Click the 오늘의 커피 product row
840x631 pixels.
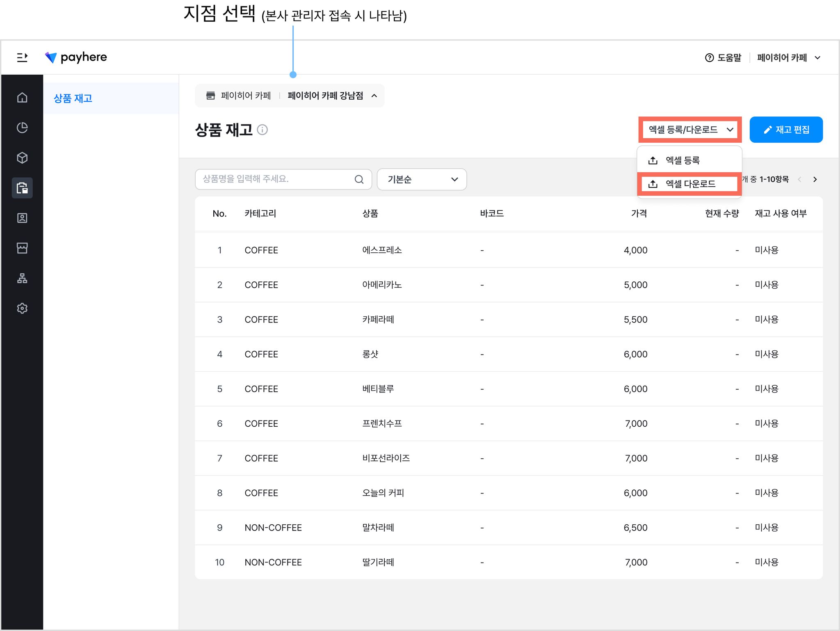[509, 493]
